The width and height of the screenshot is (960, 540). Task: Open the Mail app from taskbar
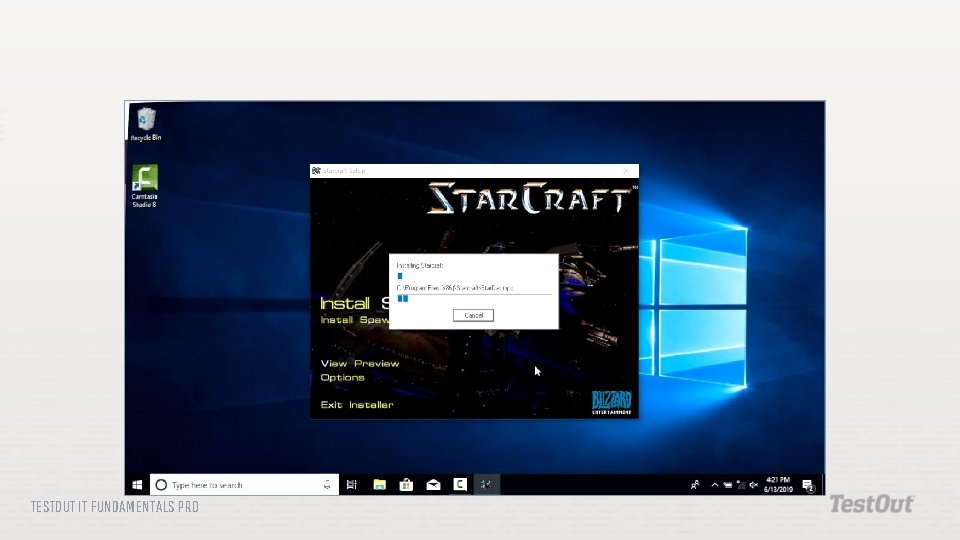pyautogui.click(x=433, y=485)
